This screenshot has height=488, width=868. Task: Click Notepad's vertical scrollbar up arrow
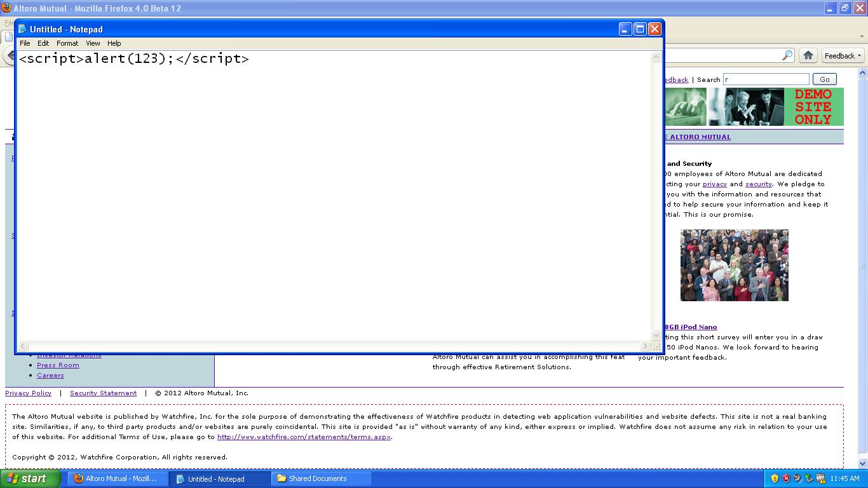(x=656, y=57)
